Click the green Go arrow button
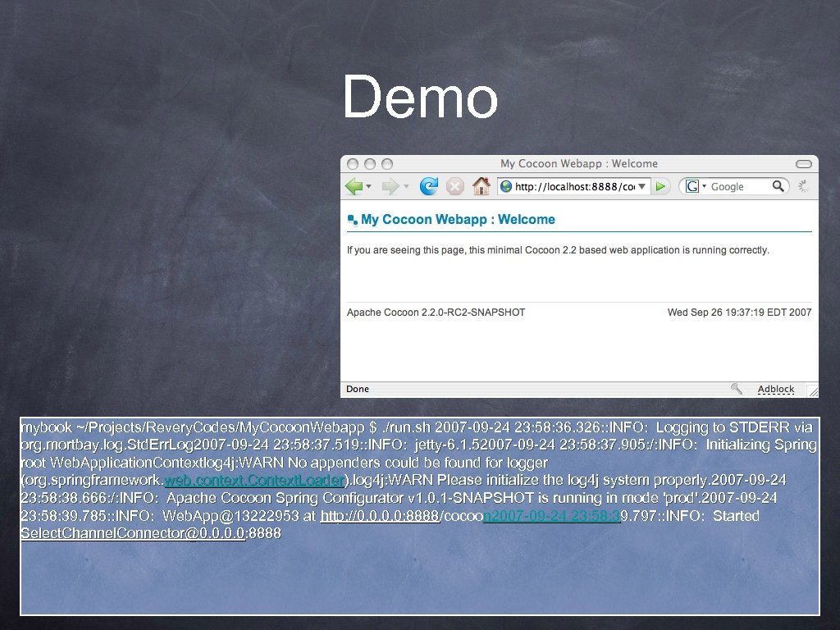The height and width of the screenshot is (630, 840). [x=660, y=186]
